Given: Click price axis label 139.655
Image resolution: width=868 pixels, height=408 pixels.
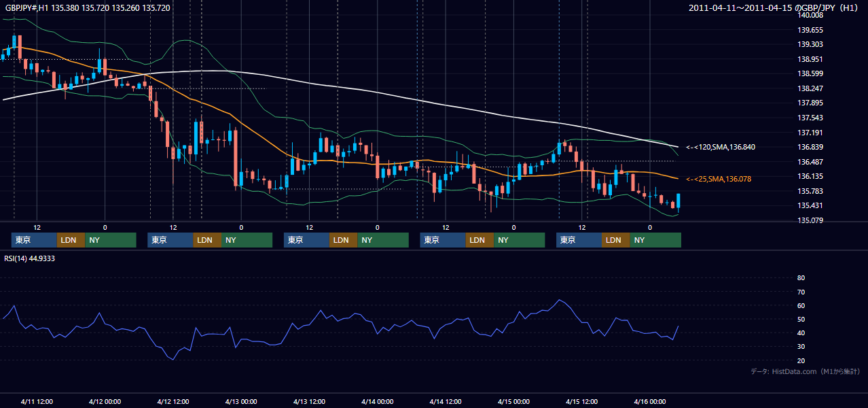Looking at the screenshot, I should click(x=810, y=30).
